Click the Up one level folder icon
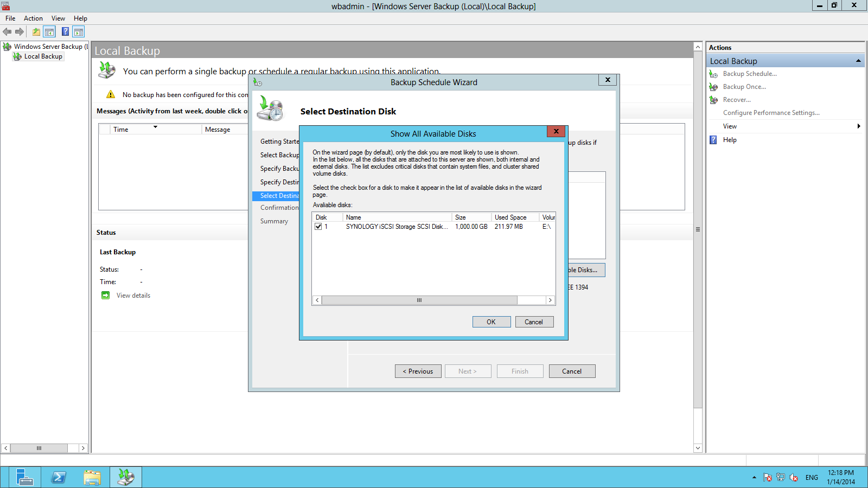 click(x=36, y=32)
